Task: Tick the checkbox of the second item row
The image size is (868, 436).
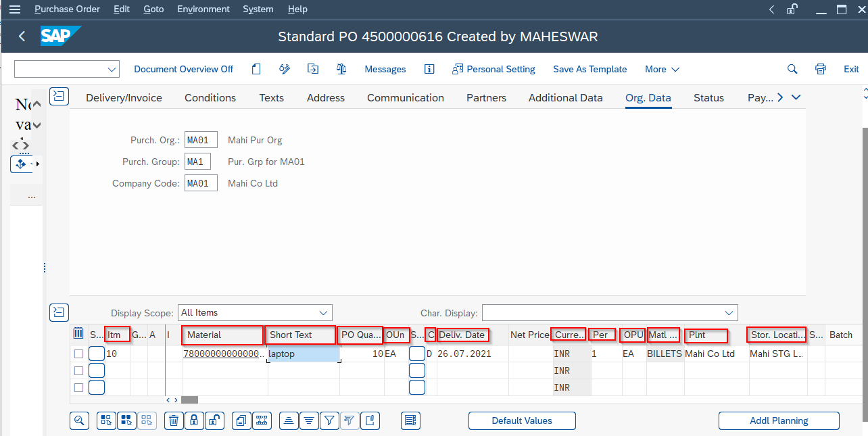Action: (78, 370)
